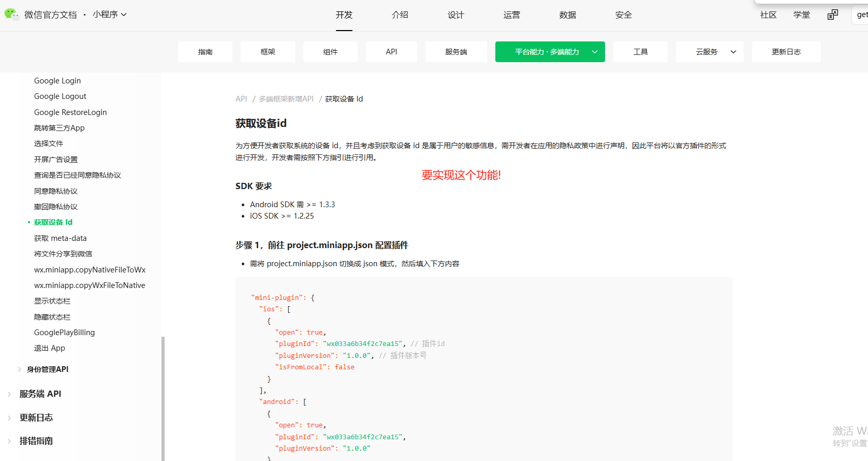Click the ios pluginId value wx033a6b34f2c7ea15
This screenshot has height=461, width=868.
pyautogui.click(x=363, y=343)
